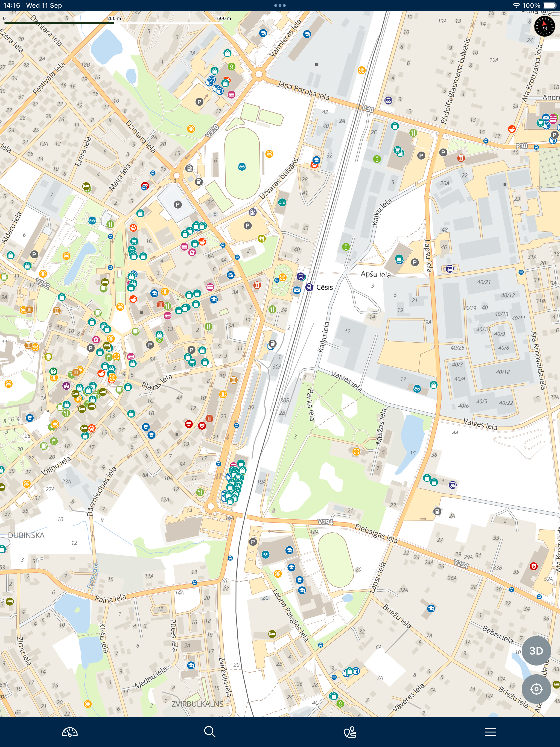Tap the red paw veterinary icon near 1C
This screenshot has width=560, height=747.
point(133,227)
